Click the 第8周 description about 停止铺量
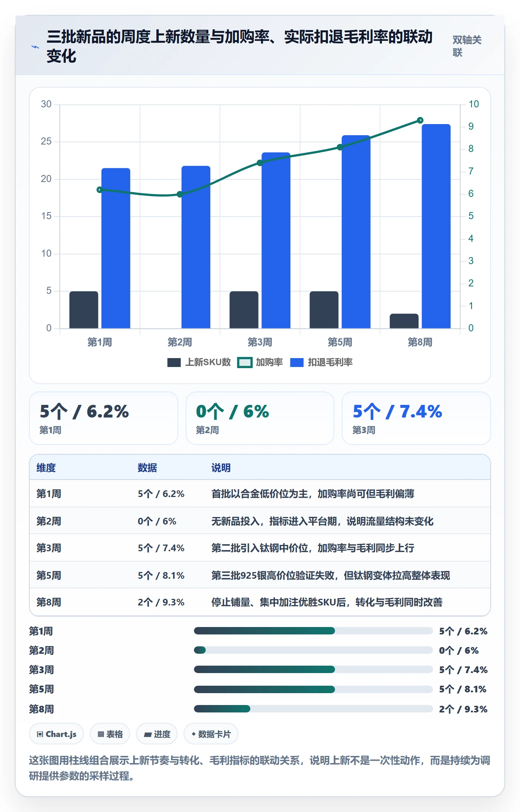 point(327,602)
